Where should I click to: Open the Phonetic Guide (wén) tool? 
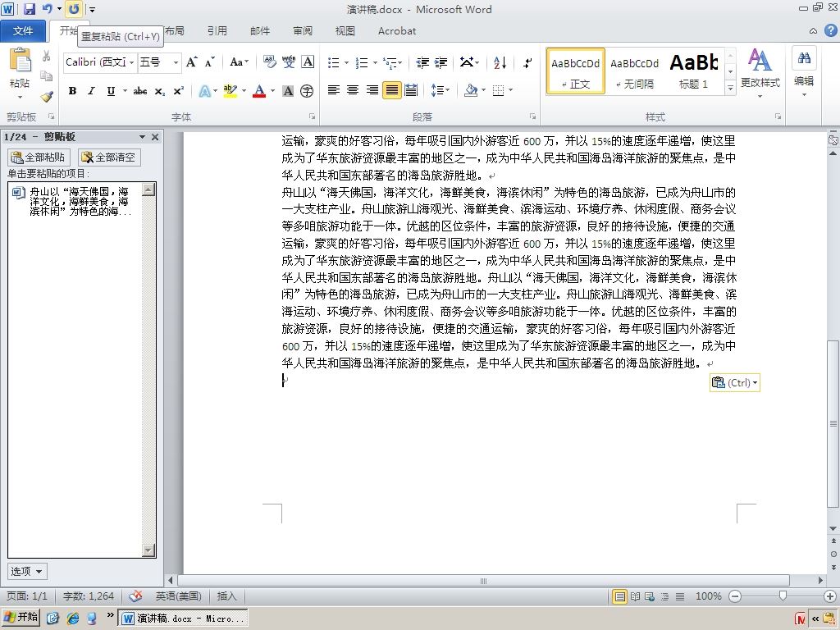pos(289,62)
